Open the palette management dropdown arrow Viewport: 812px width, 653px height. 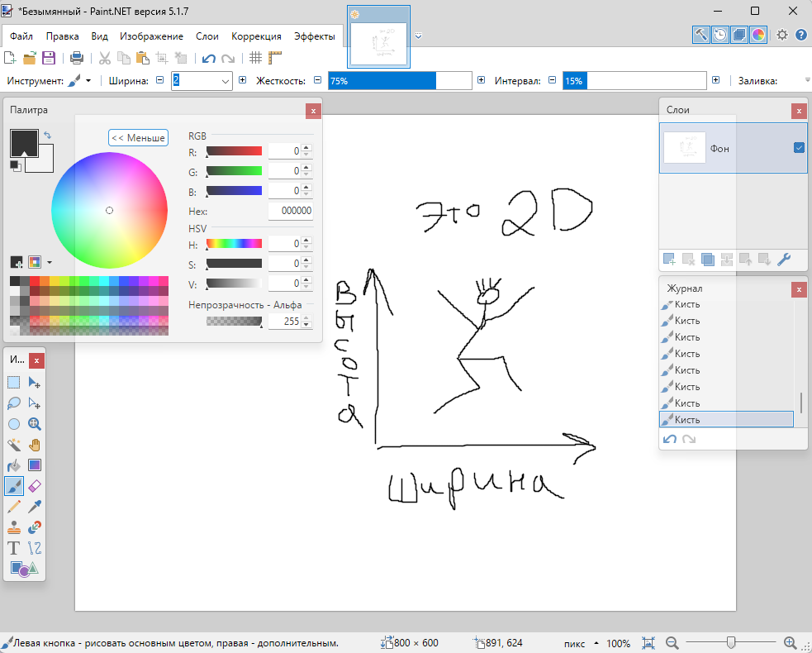coord(50,262)
